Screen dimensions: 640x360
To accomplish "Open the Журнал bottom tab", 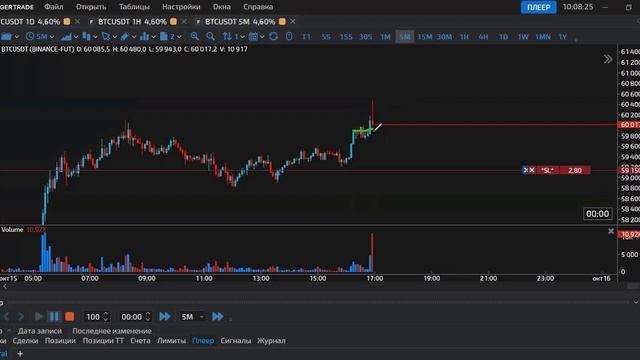I will click(271, 340).
